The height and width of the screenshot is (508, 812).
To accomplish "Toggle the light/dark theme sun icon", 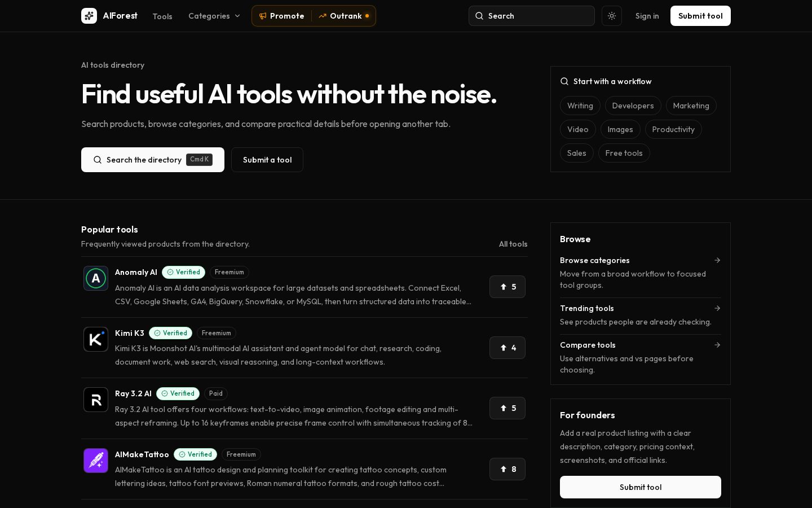I will [x=612, y=16].
